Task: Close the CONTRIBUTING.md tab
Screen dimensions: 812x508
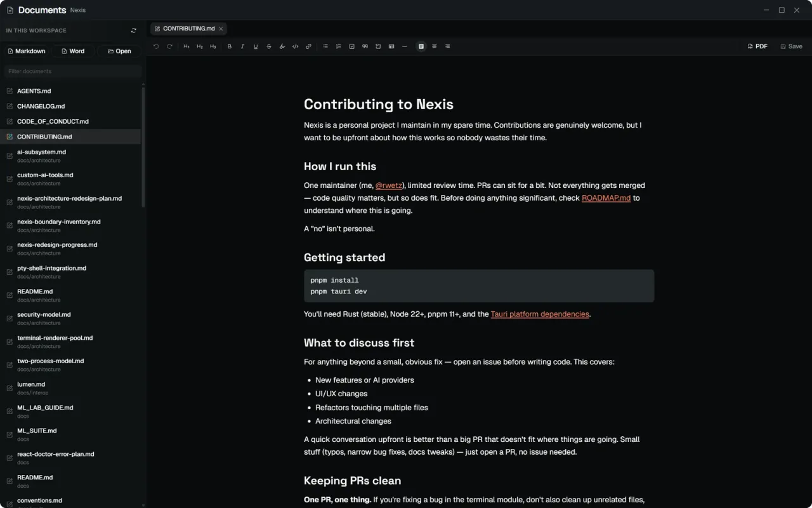Action: 221,29
